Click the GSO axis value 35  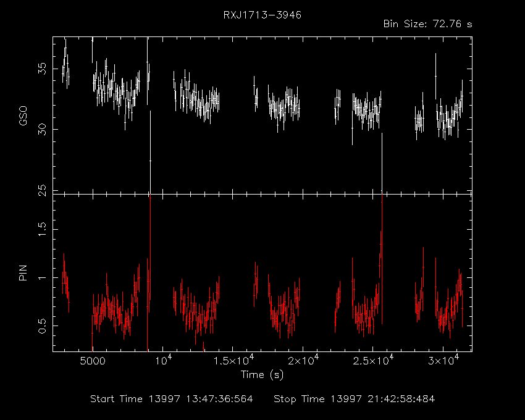coord(42,69)
